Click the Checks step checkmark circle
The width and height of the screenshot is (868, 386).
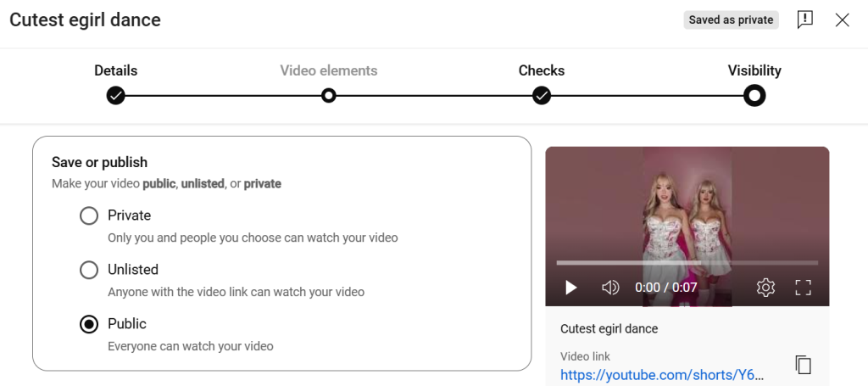(542, 96)
